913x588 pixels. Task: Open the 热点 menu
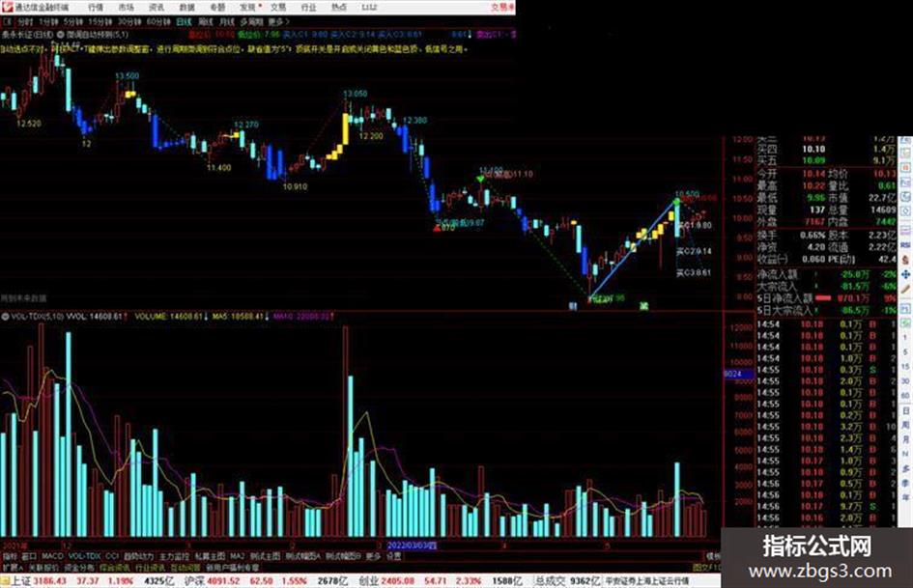339,7
